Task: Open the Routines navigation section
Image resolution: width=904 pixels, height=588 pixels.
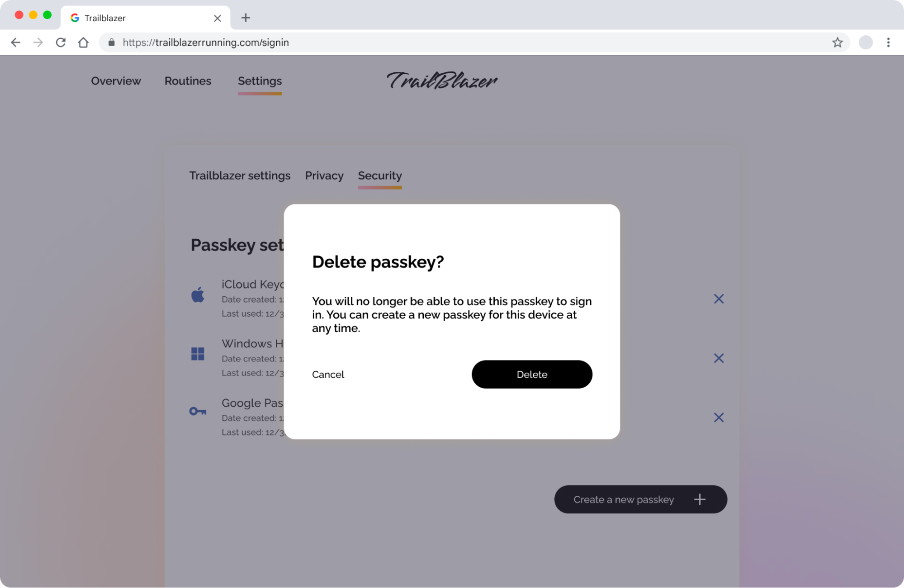Action: click(188, 81)
